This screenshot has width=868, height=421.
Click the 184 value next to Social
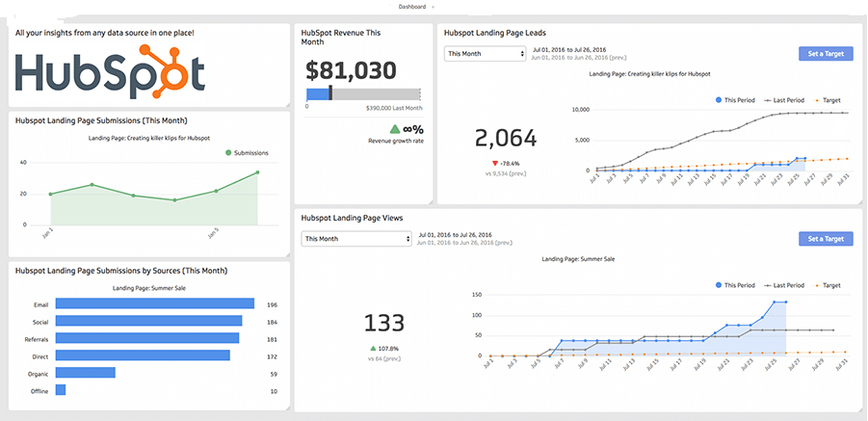(272, 322)
